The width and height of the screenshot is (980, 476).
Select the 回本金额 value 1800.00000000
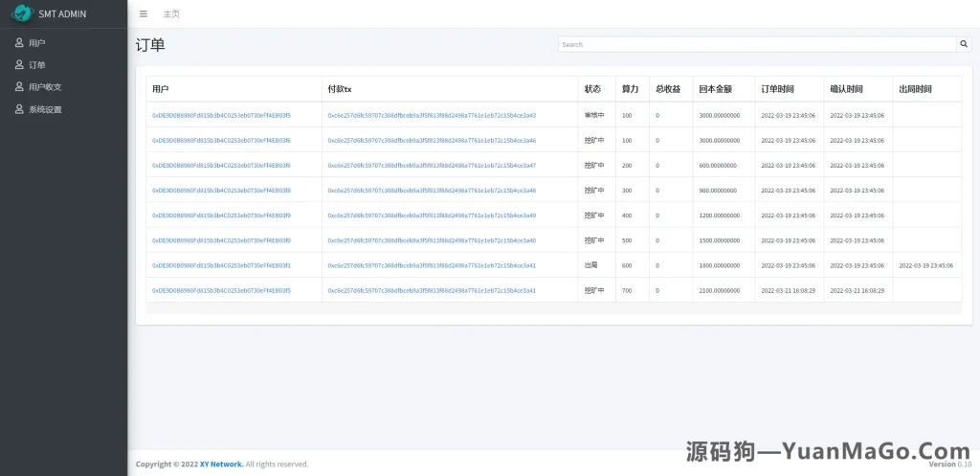(720, 265)
